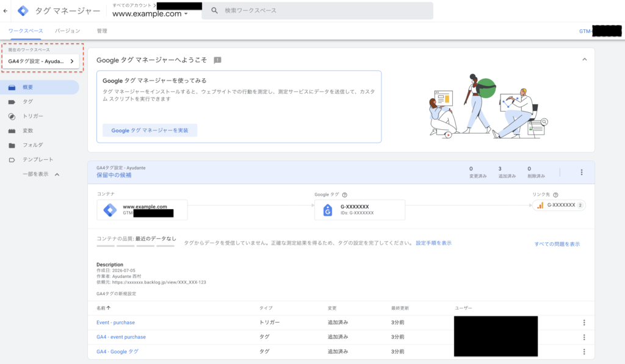
Task: Click the Google タグ マネージャーを実装 button
Action: (x=150, y=130)
